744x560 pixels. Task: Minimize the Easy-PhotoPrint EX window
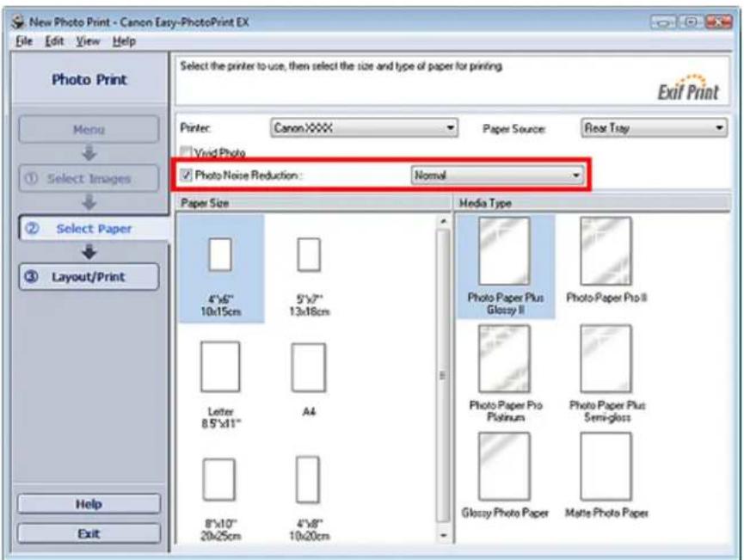[663, 22]
